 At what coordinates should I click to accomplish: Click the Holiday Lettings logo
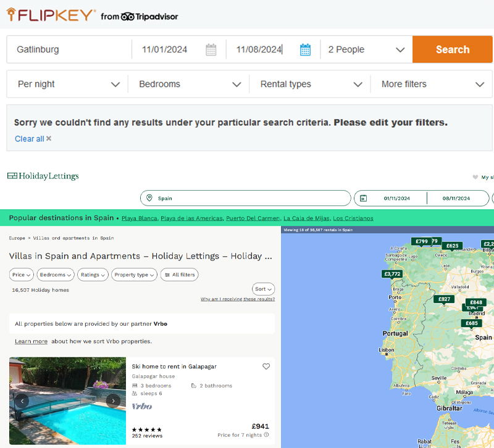coord(43,176)
